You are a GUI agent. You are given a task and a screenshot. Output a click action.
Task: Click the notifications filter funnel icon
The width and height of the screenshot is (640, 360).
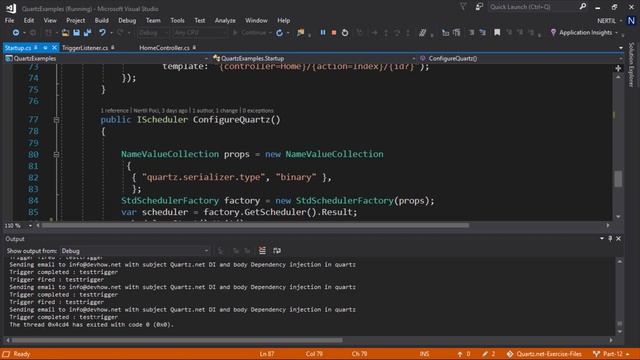(463, 7)
